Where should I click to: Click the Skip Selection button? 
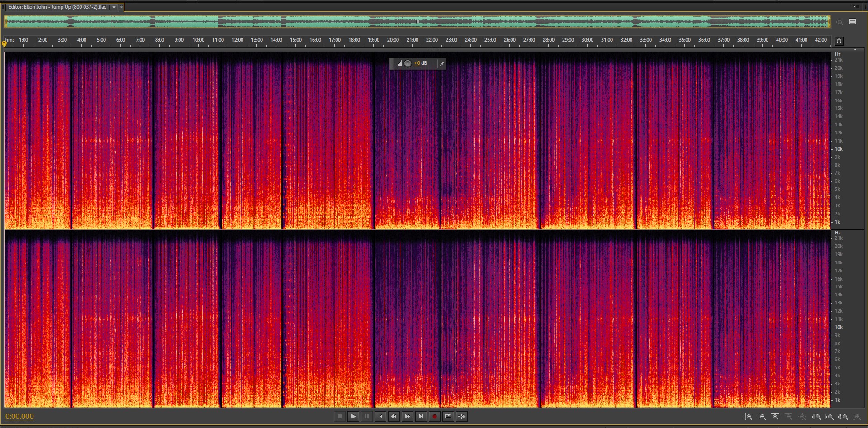pyautogui.click(x=462, y=417)
